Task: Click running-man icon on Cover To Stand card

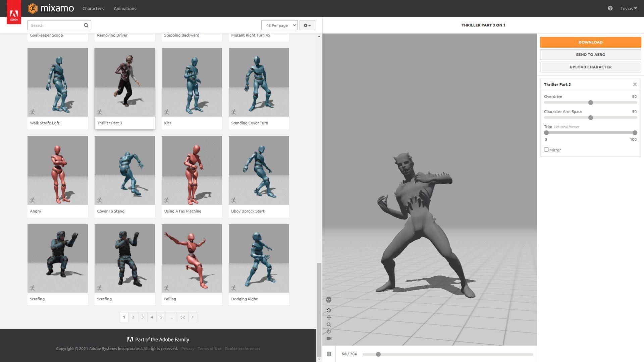Action: pyautogui.click(x=99, y=200)
